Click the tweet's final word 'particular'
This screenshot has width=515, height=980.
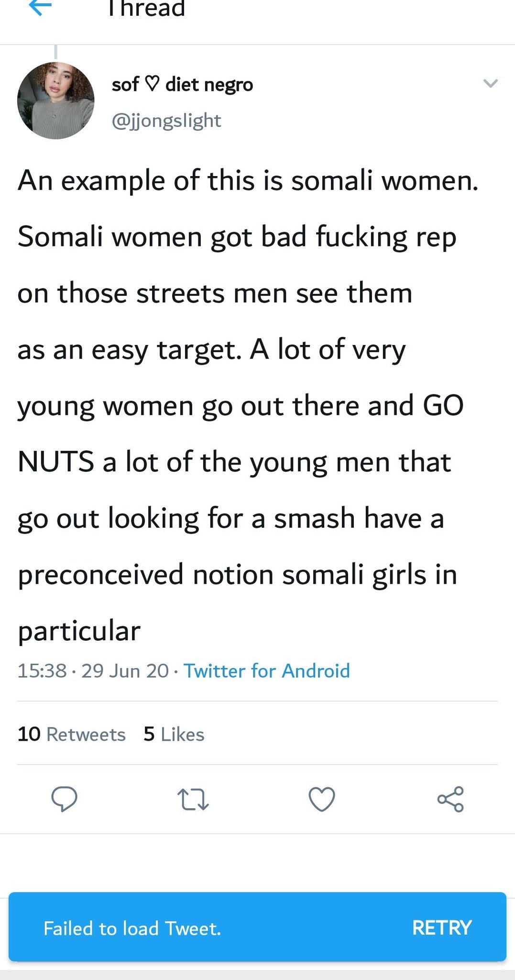(x=79, y=631)
